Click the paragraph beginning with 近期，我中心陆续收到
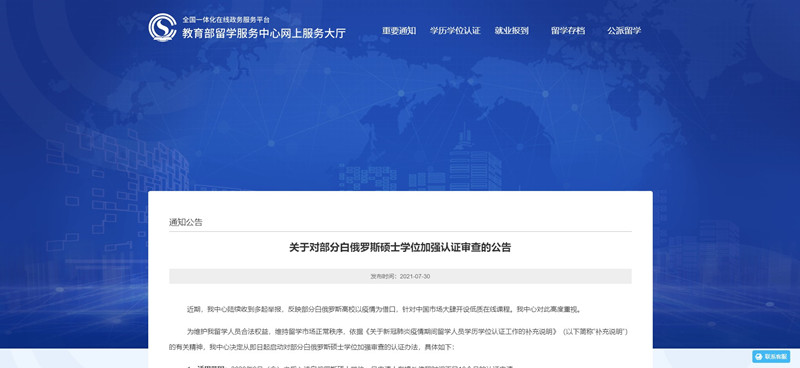The image size is (800, 368). point(383,309)
